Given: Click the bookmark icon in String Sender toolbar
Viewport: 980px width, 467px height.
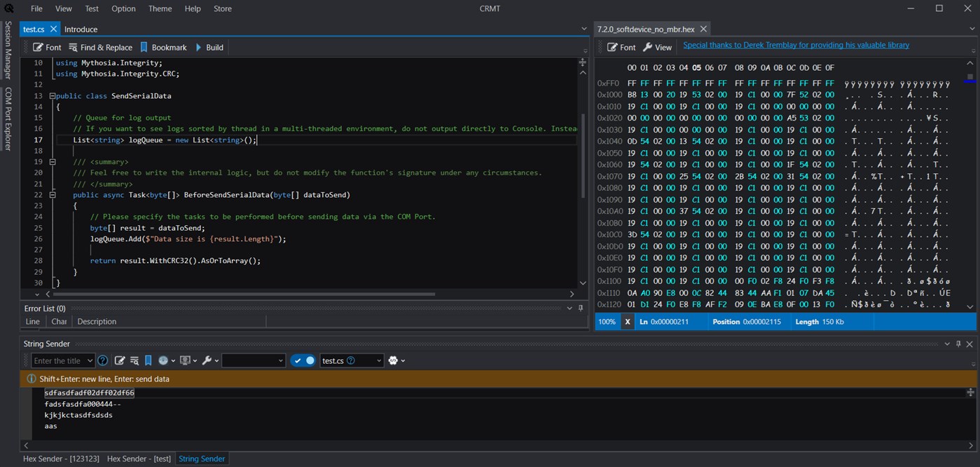Looking at the screenshot, I should point(149,360).
